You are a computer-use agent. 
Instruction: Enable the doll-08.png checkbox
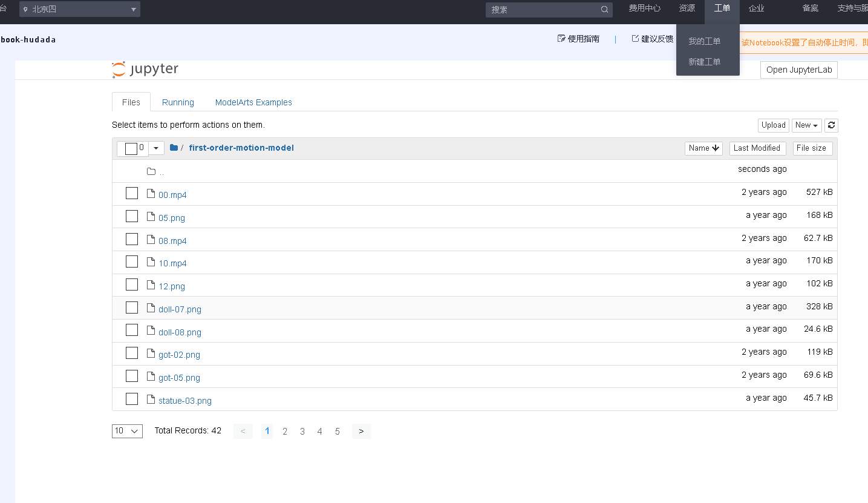132,330
